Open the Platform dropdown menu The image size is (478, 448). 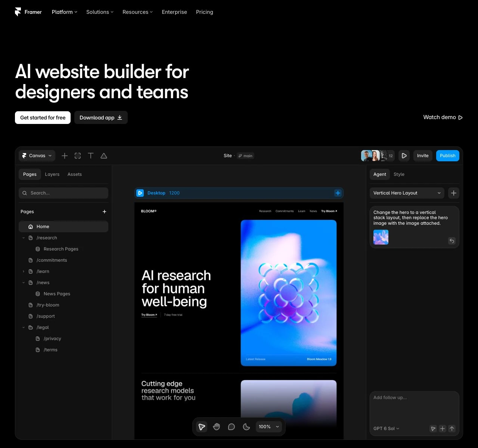tap(65, 12)
